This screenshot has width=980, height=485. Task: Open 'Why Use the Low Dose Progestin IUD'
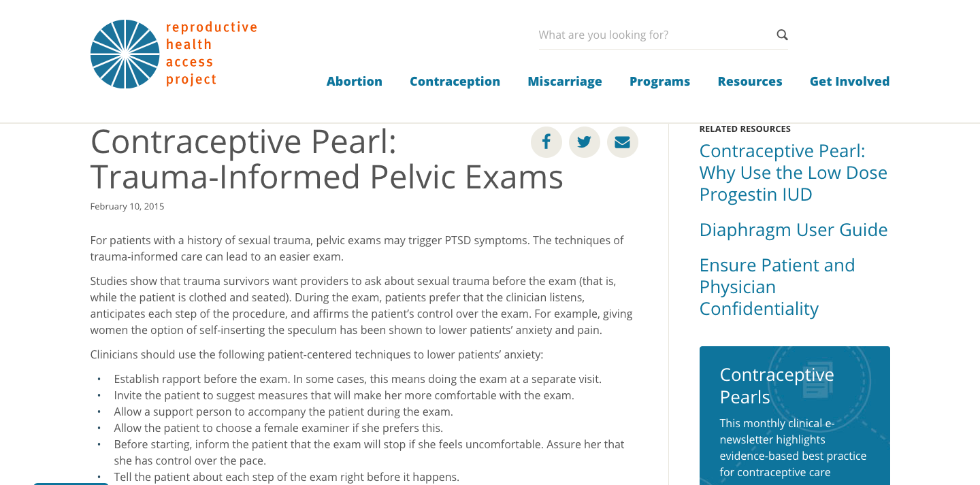pos(793,172)
